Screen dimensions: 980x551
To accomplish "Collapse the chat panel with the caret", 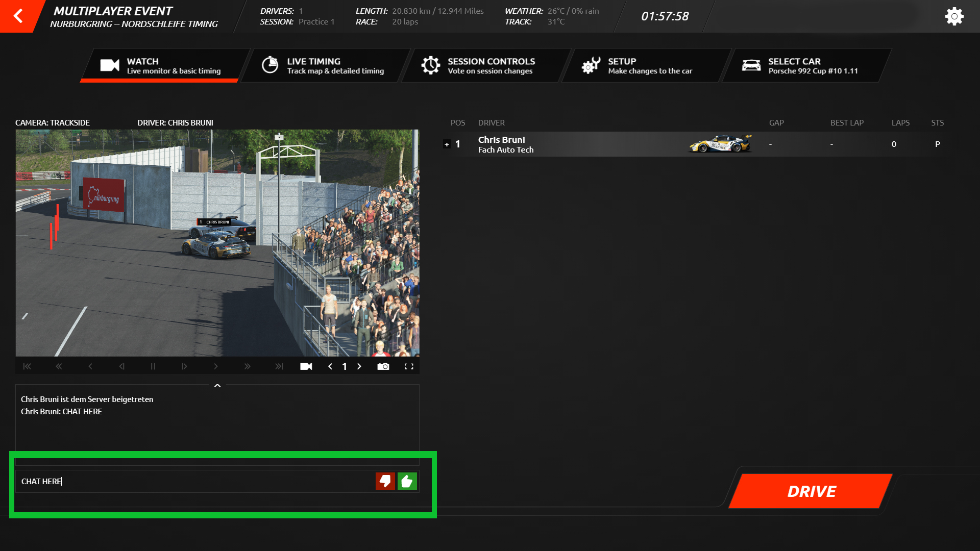I will (x=217, y=386).
